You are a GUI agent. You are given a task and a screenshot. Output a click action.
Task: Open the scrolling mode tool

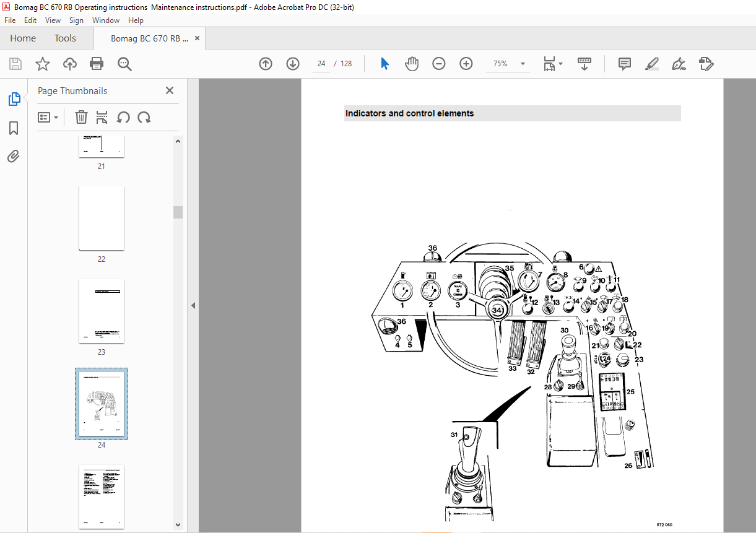point(584,64)
